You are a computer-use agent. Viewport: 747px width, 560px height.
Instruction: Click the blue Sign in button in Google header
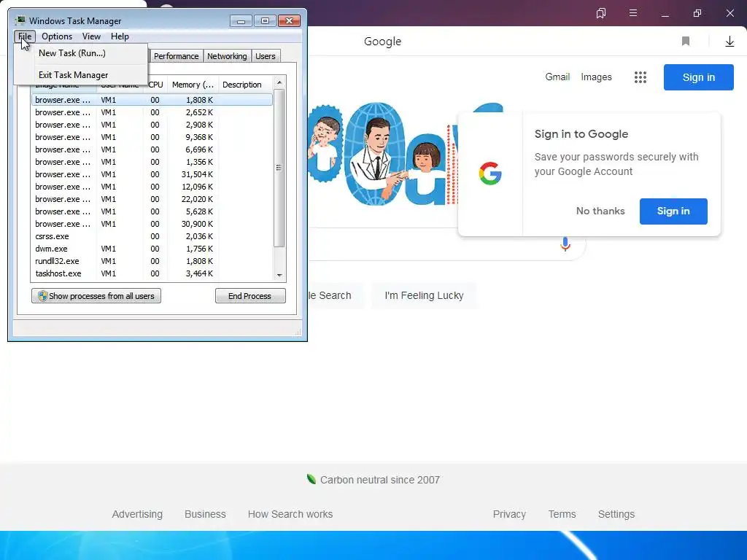click(698, 77)
